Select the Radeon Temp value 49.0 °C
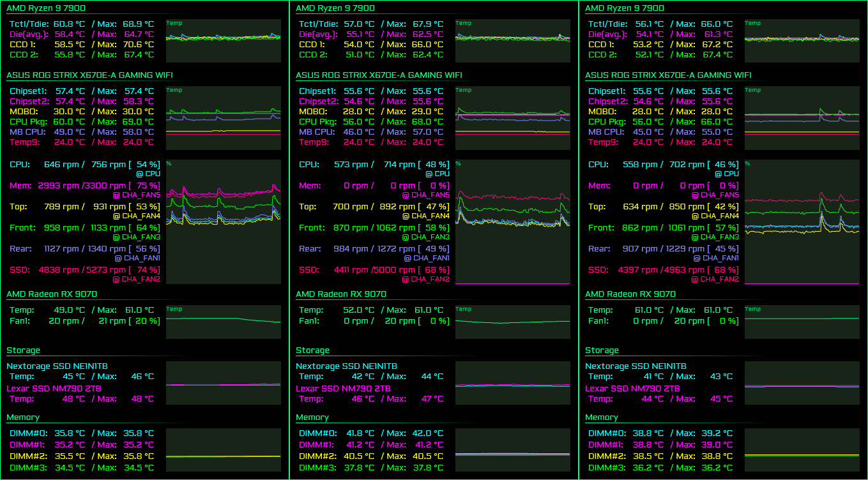The height and width of the screenshot is (480, 868). [x=70, y=310]
